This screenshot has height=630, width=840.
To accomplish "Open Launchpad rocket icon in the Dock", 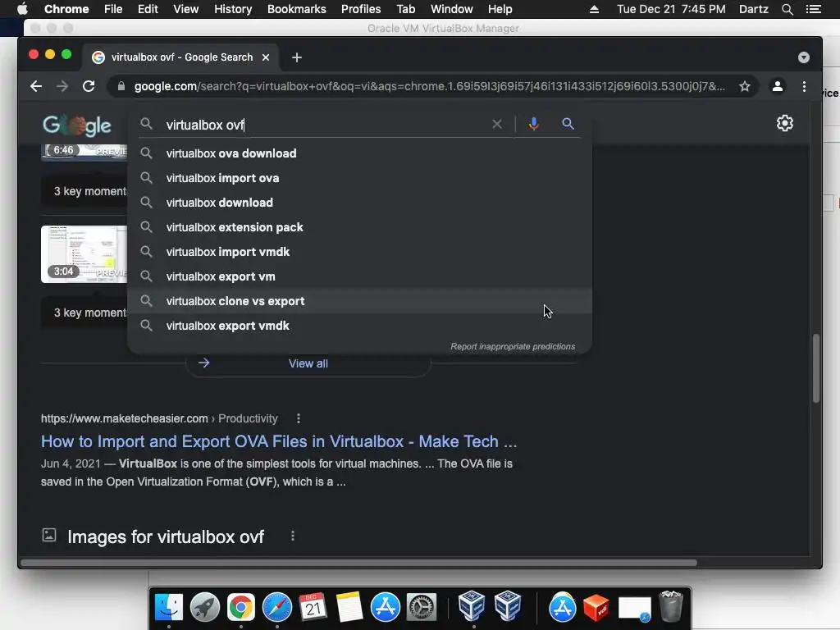I will (205, 608).
